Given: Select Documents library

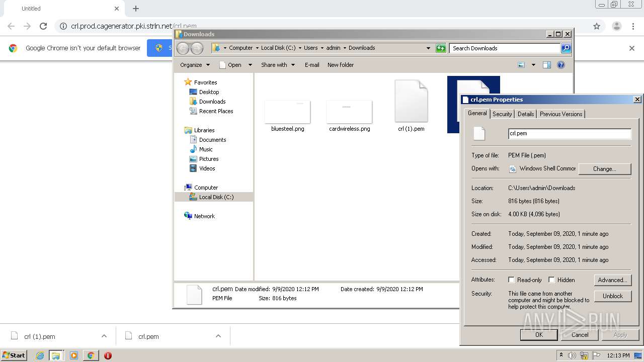Looking at the screenshot, I should pos(212,140).
